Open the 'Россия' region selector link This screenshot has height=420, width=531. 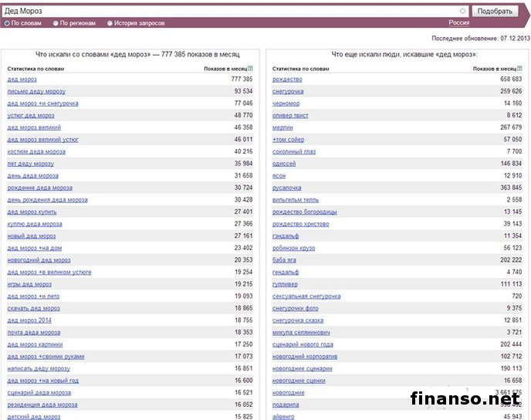pyautogui.click(x=458, y=23)
